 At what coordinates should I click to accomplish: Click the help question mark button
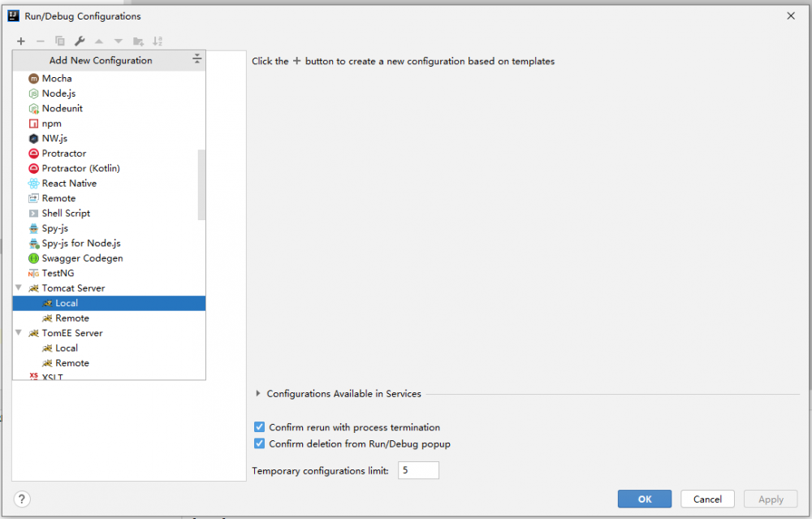coord(21,500)
